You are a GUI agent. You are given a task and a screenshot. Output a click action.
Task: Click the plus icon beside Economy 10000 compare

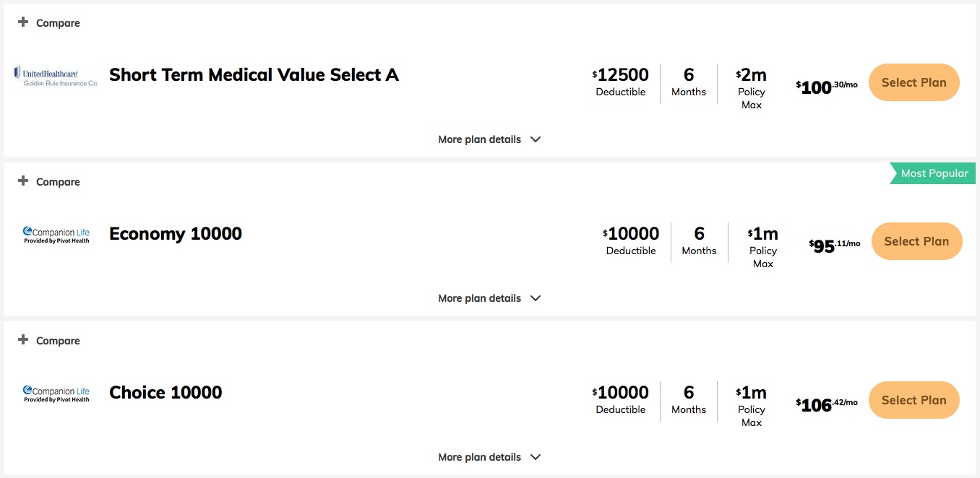[x=23, y=181]
